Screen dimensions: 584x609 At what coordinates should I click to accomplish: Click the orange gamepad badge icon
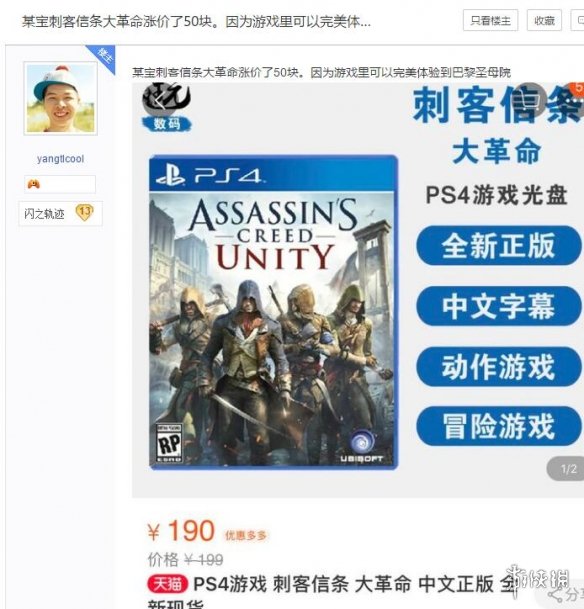[x=34, y=184]
